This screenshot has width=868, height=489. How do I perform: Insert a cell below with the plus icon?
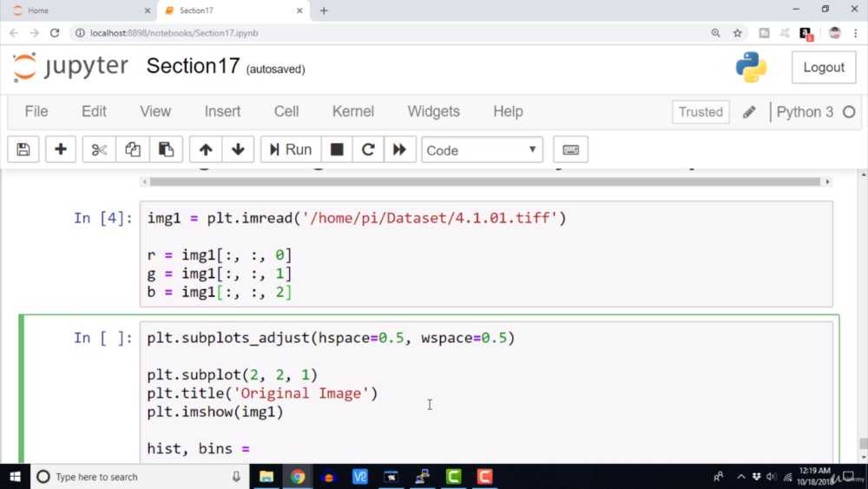[61, 149]
